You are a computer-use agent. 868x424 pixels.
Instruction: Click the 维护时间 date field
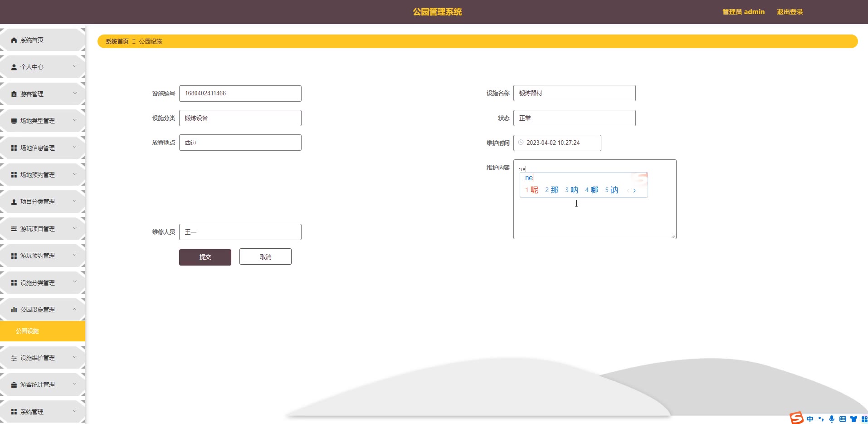[557, 143]
